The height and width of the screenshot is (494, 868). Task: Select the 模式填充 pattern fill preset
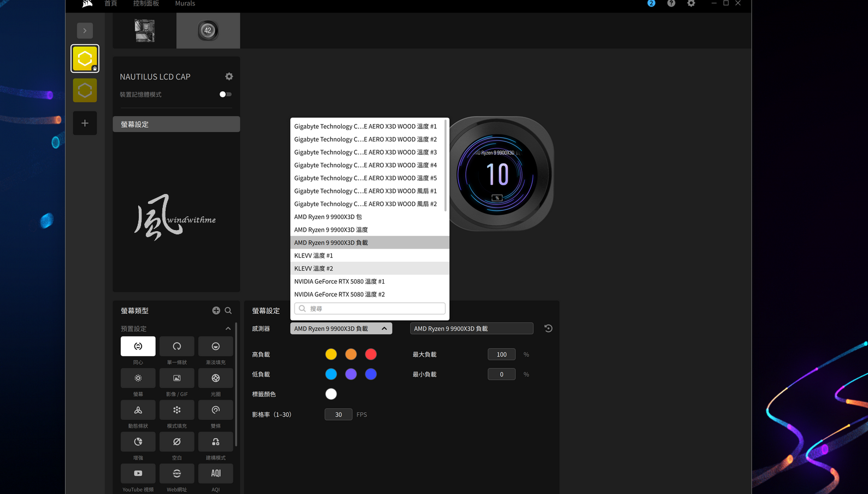coord(177,410)
